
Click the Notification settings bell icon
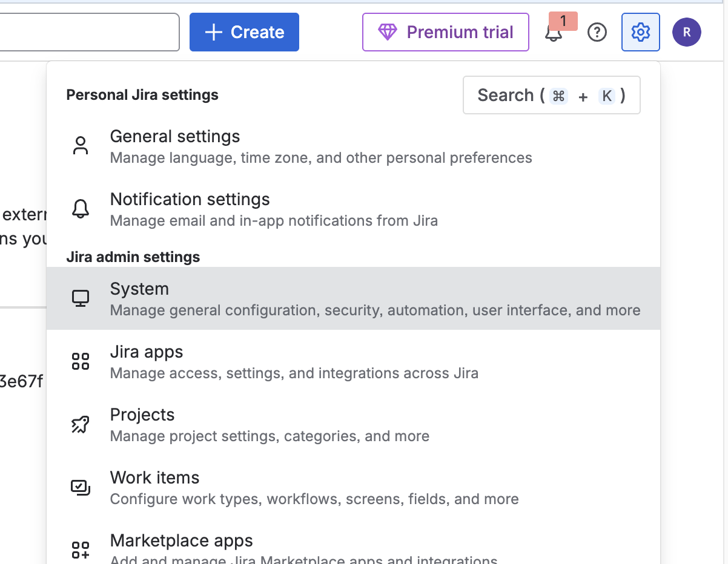(x=81, y=209)
